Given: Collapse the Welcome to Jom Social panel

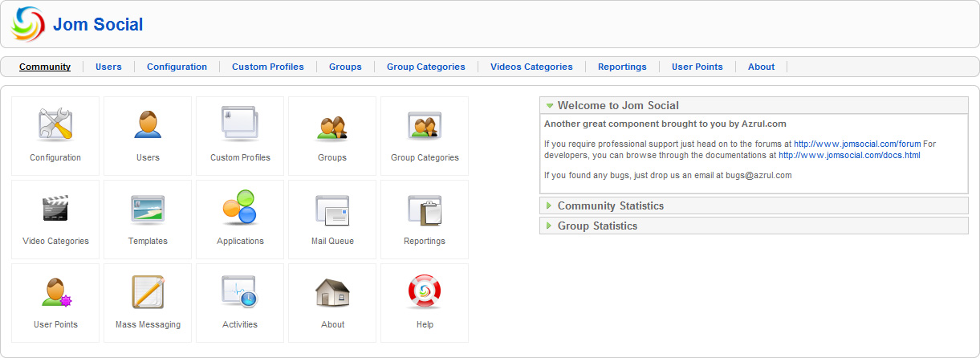Looking at the screenshot, I should 754,105.
